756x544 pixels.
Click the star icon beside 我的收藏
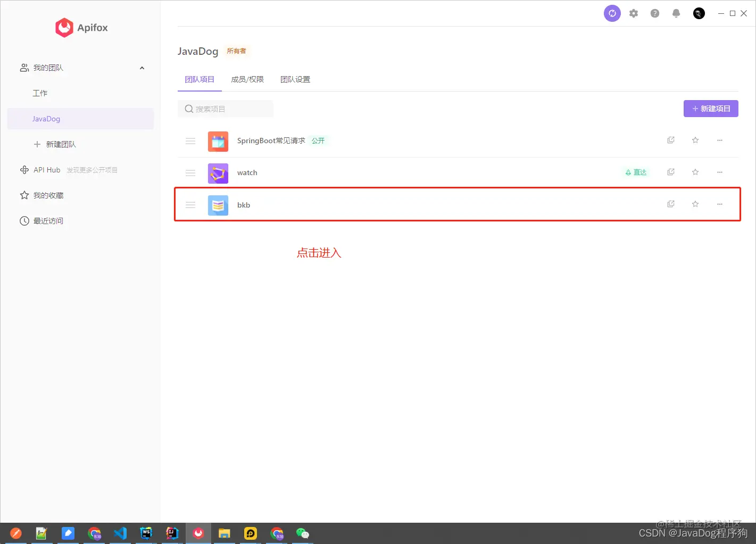(24, 195)
